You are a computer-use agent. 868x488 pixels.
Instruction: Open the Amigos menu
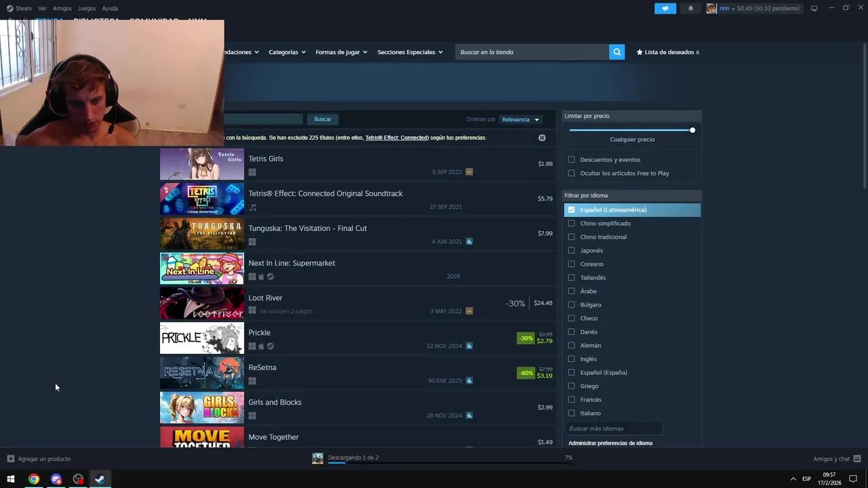62,8
